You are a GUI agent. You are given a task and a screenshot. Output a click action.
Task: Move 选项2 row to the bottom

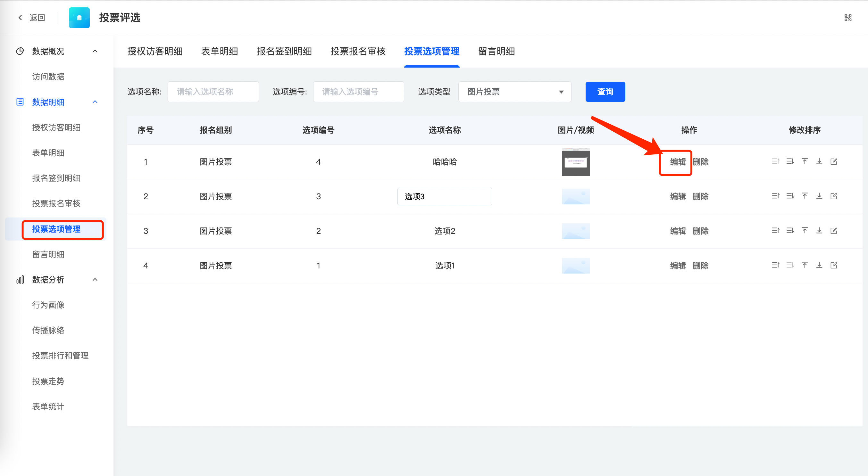(819, 231)
